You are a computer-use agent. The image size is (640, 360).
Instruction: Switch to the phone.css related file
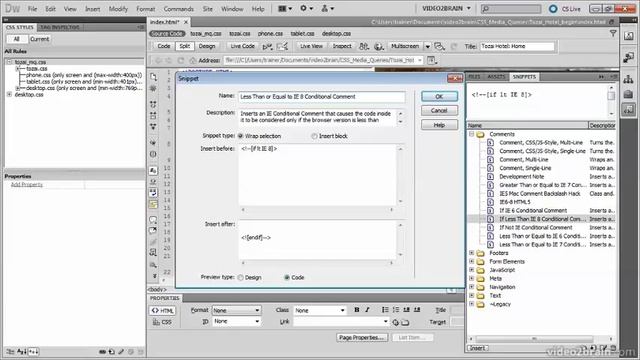point(270,33)
